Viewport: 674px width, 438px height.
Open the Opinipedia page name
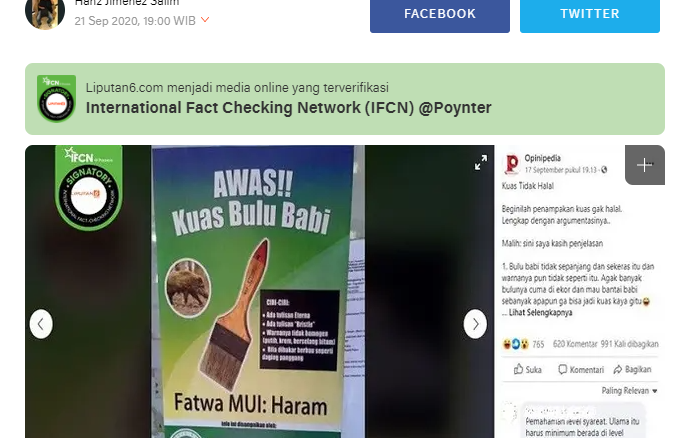pos(542,158)
